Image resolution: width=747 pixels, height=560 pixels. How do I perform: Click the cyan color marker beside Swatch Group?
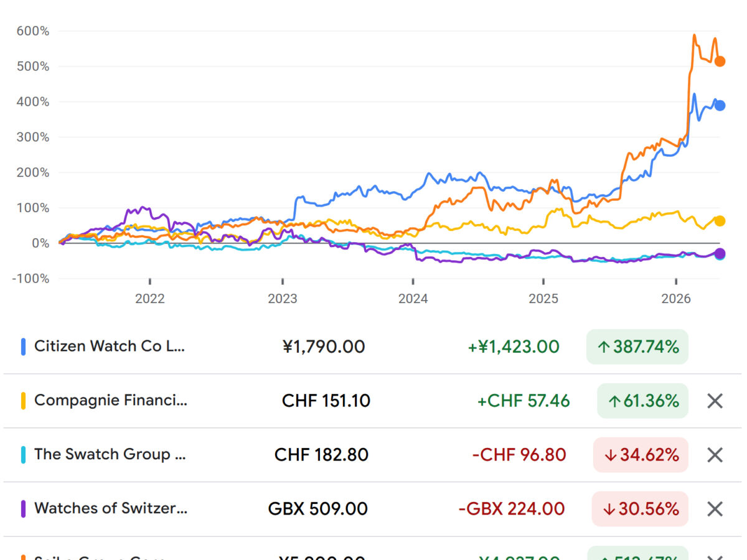point(24,455)
